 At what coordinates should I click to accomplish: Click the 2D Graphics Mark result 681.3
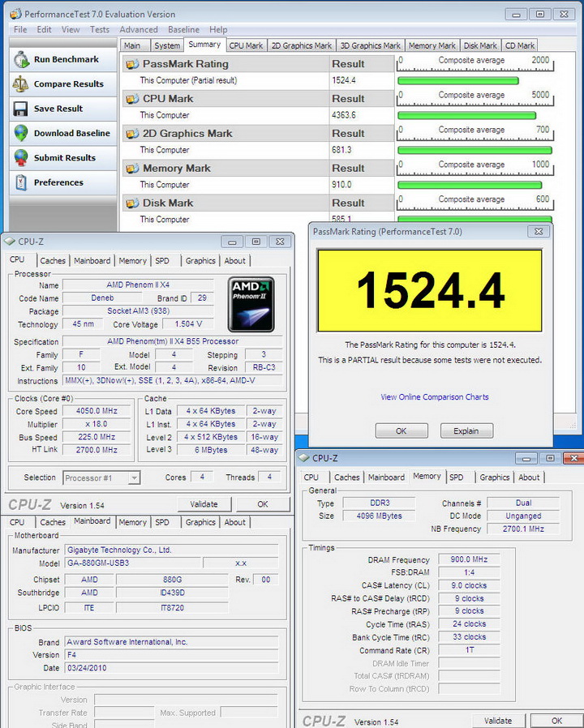(x=341, y=150)
